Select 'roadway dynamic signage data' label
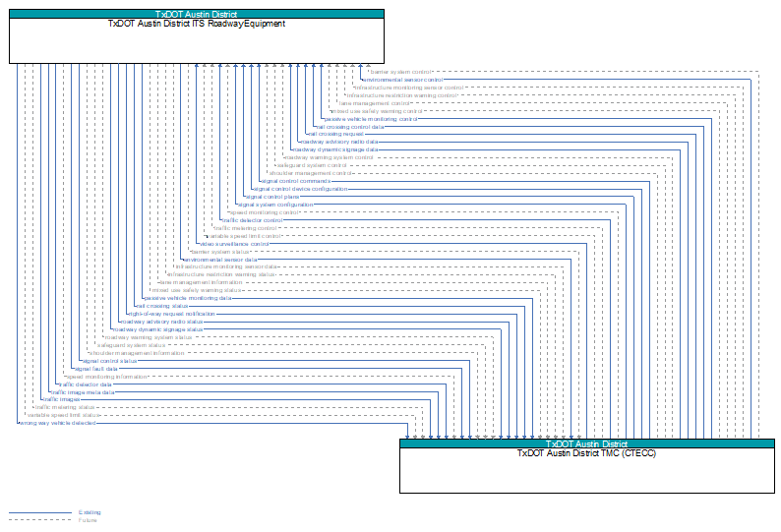This screenshot has height=532, width=781. tap(335, 149)
